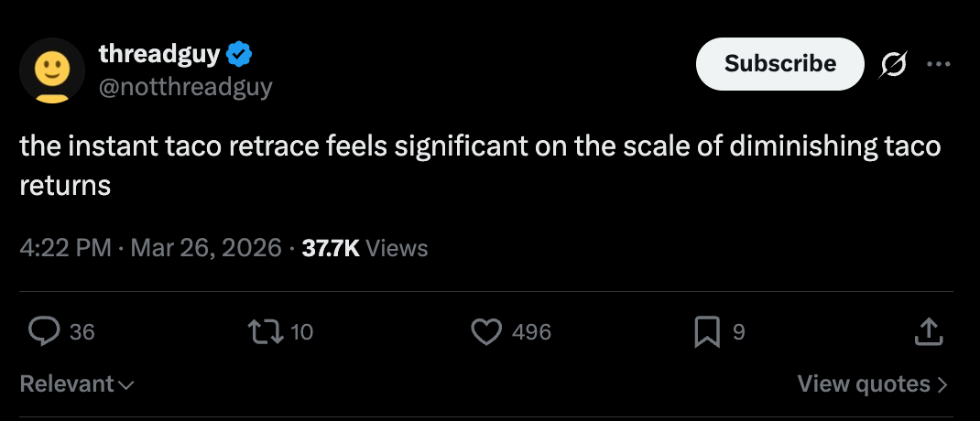
Task: Open View quotes
Action: pyautogui.click(x=871, y=383)
